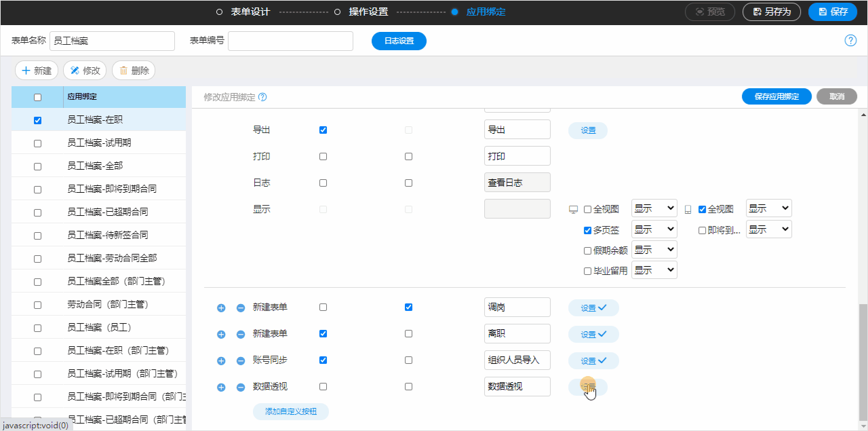Screen dimensions: 868x431
Task: Click the 预览 button
Action: (710, 12)
